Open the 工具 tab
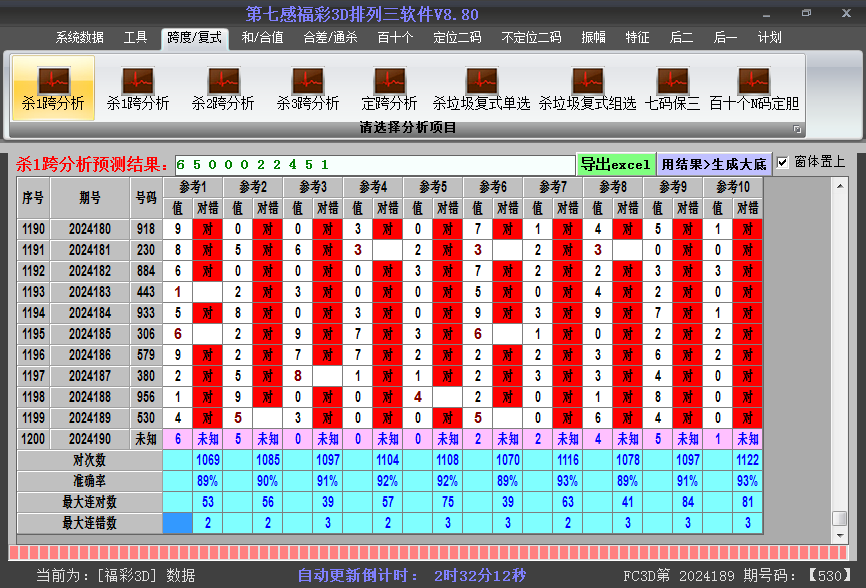866x588 pixels. coord(135,38)
